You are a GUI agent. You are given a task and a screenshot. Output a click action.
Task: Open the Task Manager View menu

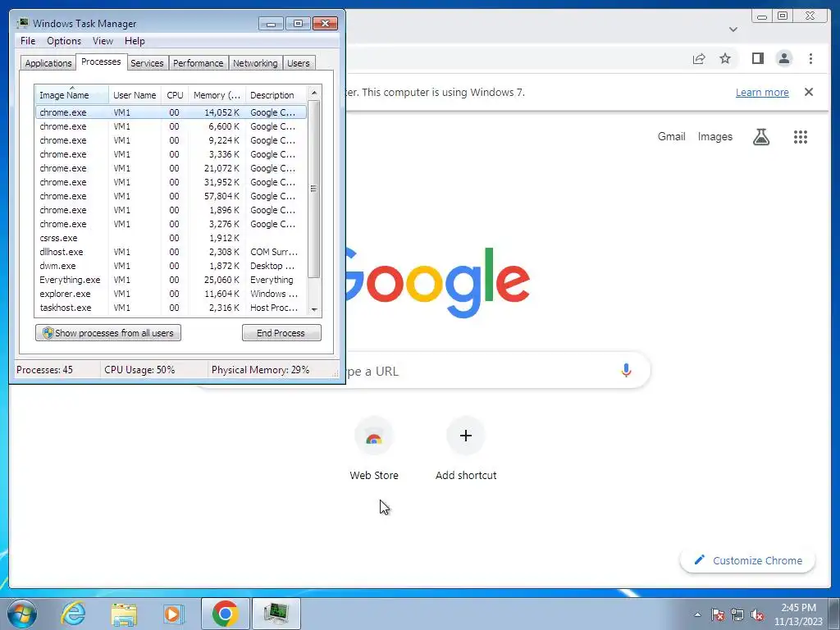tap(103, 41)
